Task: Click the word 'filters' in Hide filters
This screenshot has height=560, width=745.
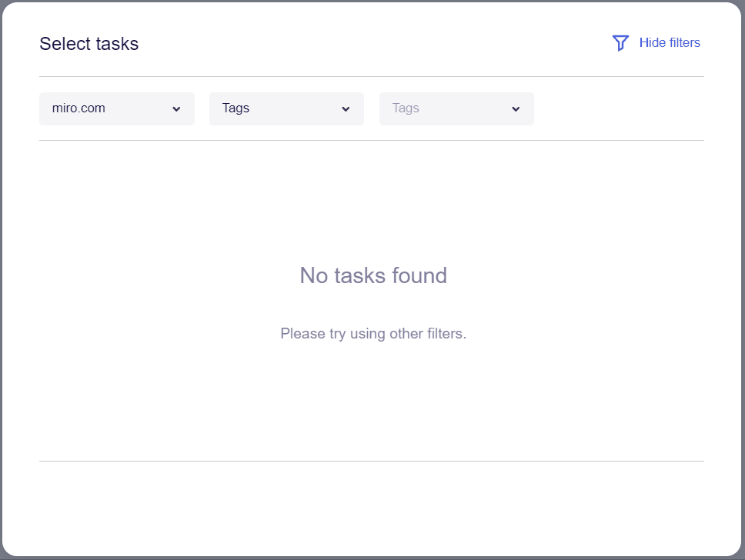Action: click(684, 43)
